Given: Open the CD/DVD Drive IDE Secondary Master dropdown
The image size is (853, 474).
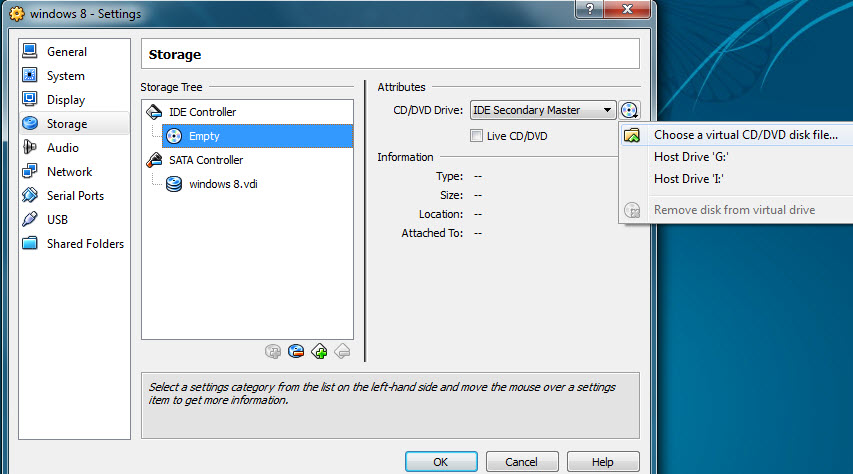Looking at the screenshot, I should click(x=543, y=110).
